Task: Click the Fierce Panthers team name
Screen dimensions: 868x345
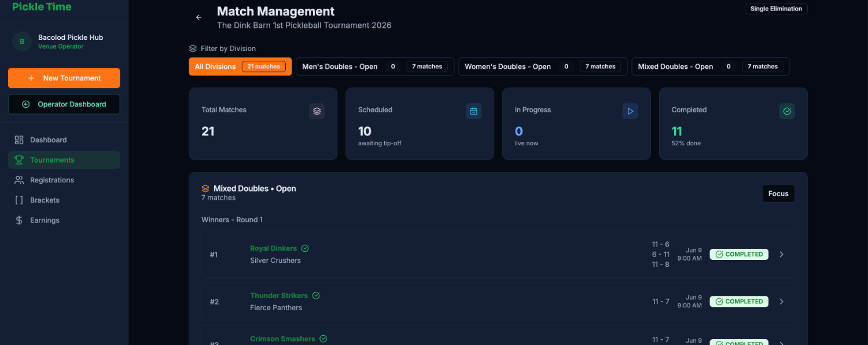Action: pyautogui.click(x=276, y=307)
